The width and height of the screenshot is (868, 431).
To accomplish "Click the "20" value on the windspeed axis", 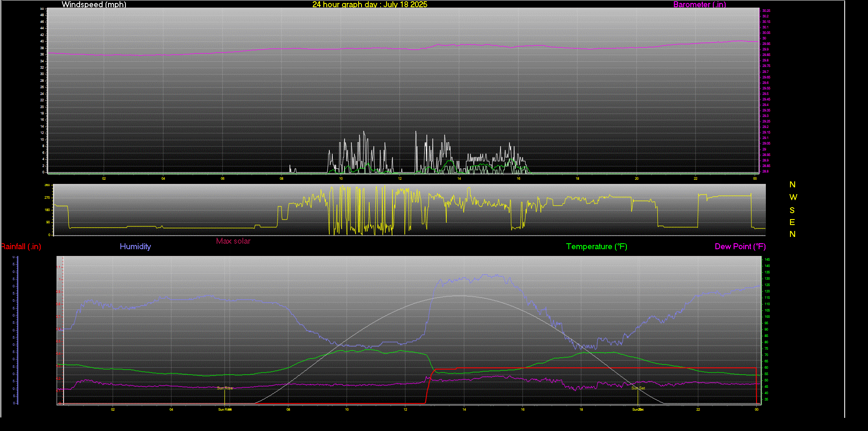I will pyautogui.click(x=42, y=107).
